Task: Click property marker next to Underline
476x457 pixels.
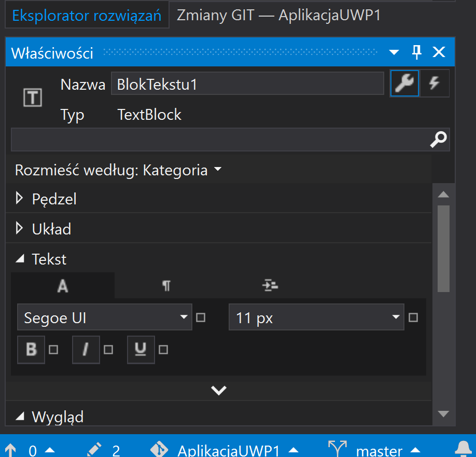Action: coord(163,350)
